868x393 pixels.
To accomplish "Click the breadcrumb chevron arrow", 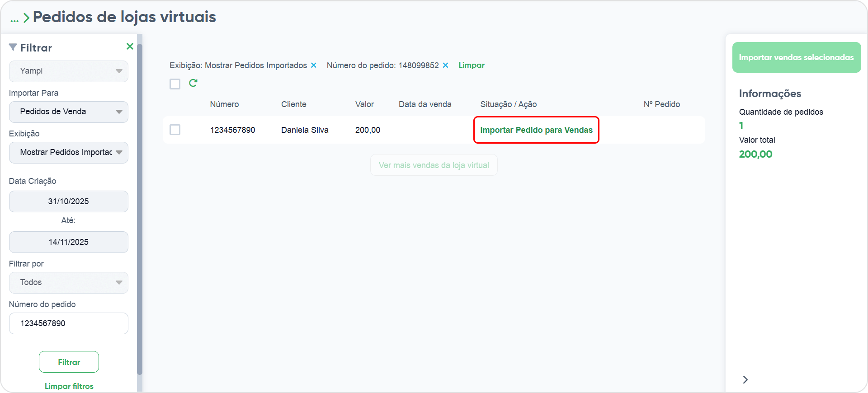I will 26,18.
